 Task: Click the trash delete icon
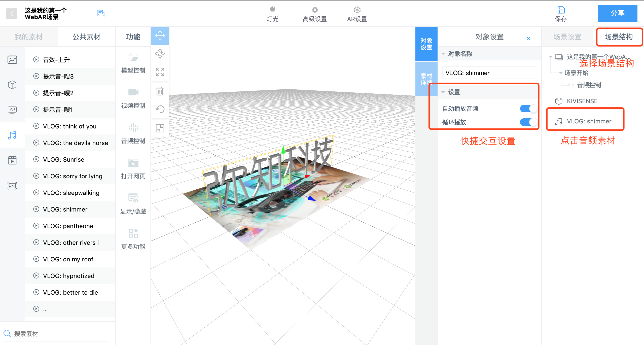point(160,91)
